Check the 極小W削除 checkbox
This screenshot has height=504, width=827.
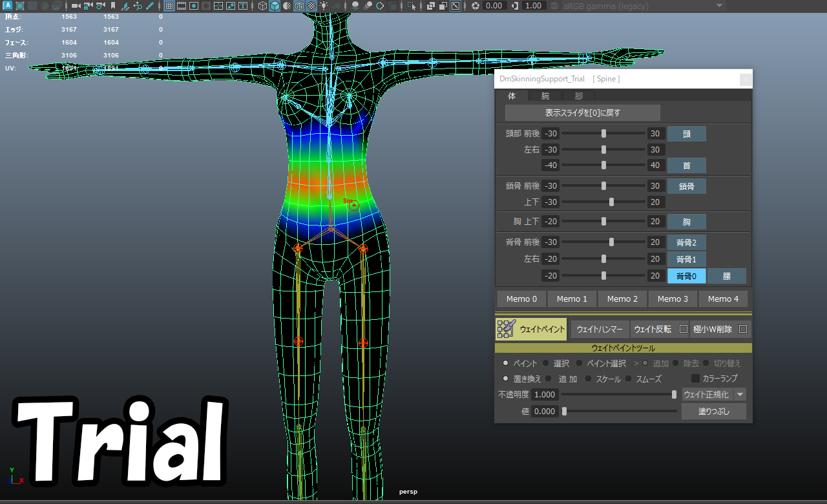(x=743, y=329)
